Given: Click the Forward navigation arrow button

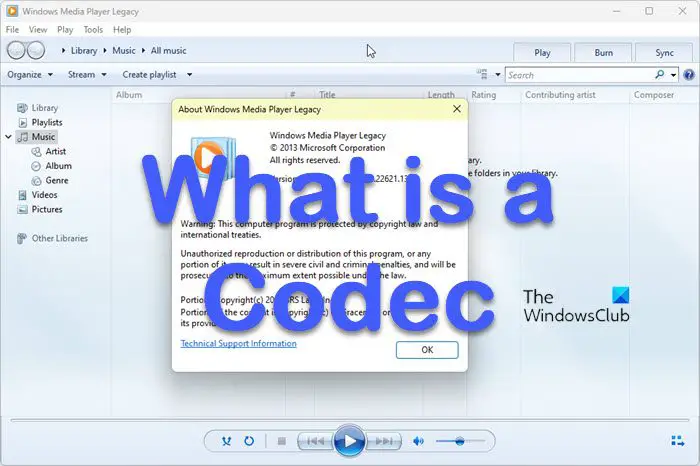Looking at the screenshot, I should tap(36, 50).
